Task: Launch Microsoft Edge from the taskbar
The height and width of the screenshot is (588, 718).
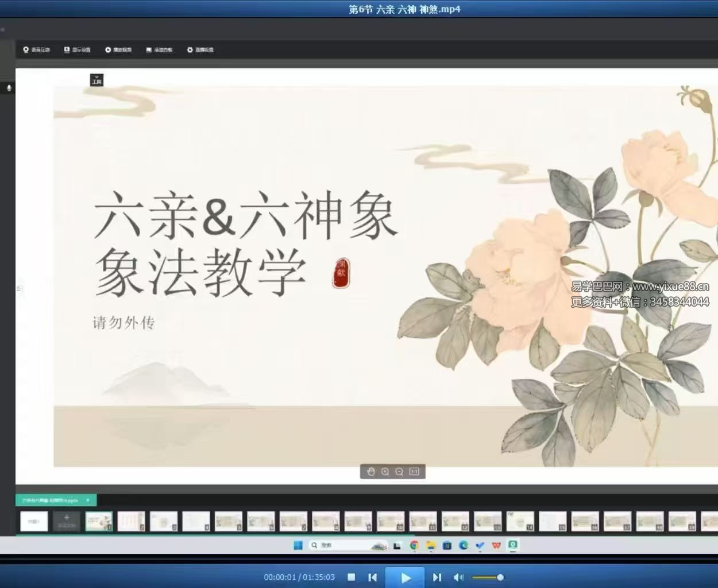Action: point(464,546)
